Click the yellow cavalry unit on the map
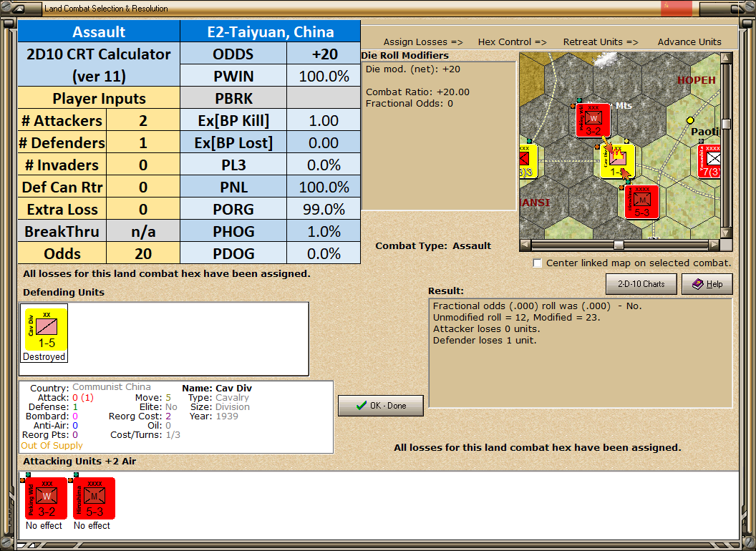 point(618,162)
